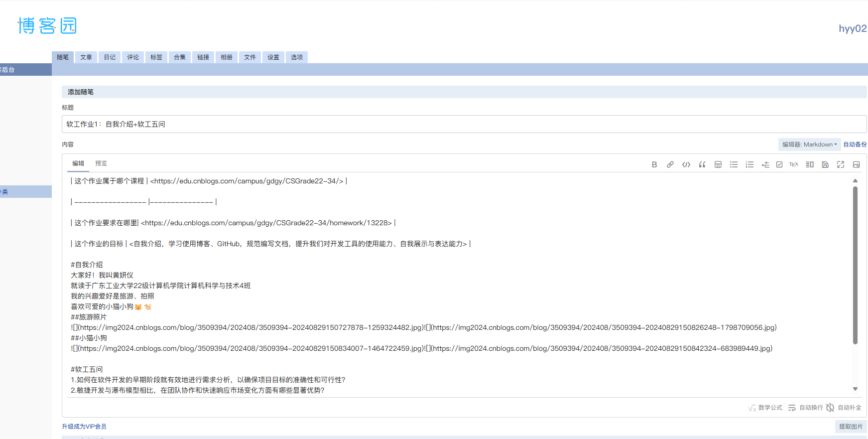Insert a code block with the code icon
868x439 pixels.
click(x=686, y=164)
